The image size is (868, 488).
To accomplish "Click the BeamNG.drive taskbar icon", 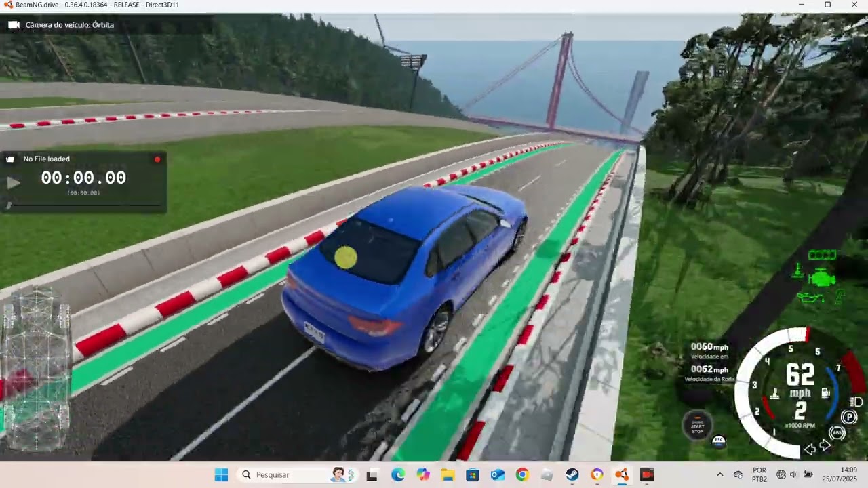I will (622, 474).
